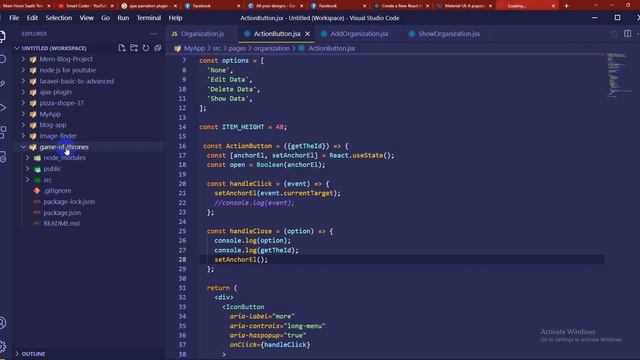
Task: Open the View menu
Action: [x=87, y=18]
